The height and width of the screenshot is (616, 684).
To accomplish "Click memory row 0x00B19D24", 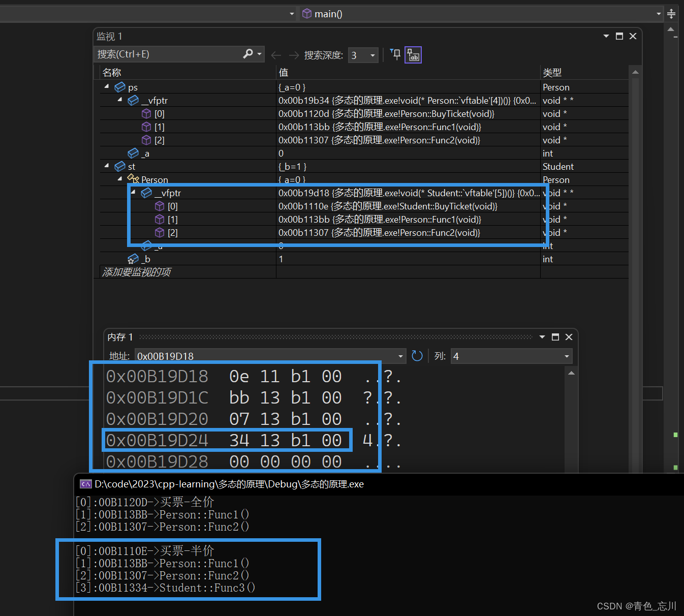I will (224, 440).
